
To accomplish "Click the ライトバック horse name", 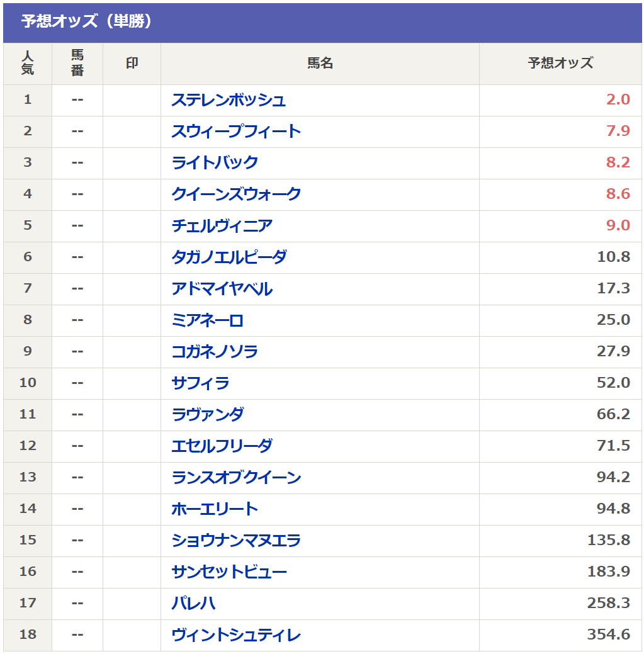I will click(x=215, y=162).
